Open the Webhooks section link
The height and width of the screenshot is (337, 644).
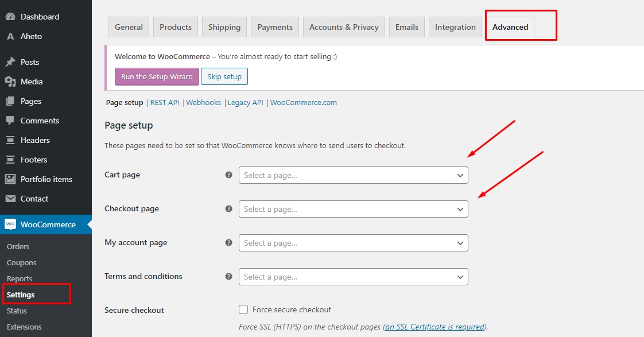(203, 103)
